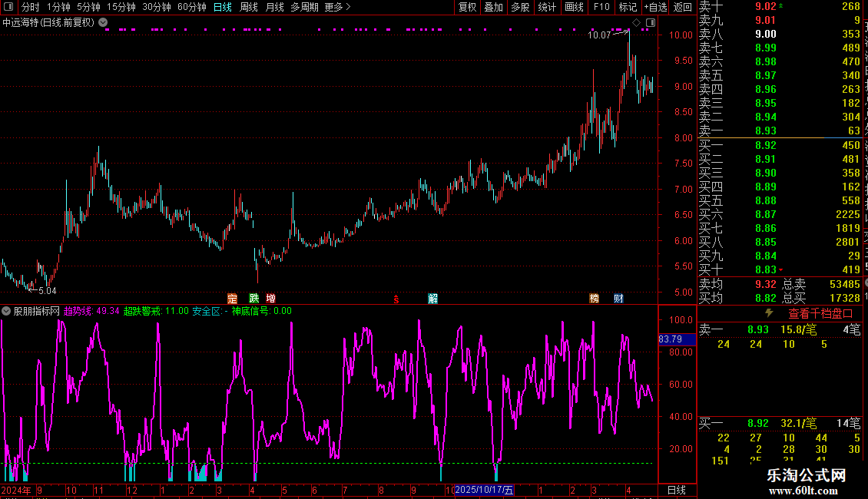Click the brown 榜 event marker
Viewport: 868px width, 499px height.
pos(594,299)
